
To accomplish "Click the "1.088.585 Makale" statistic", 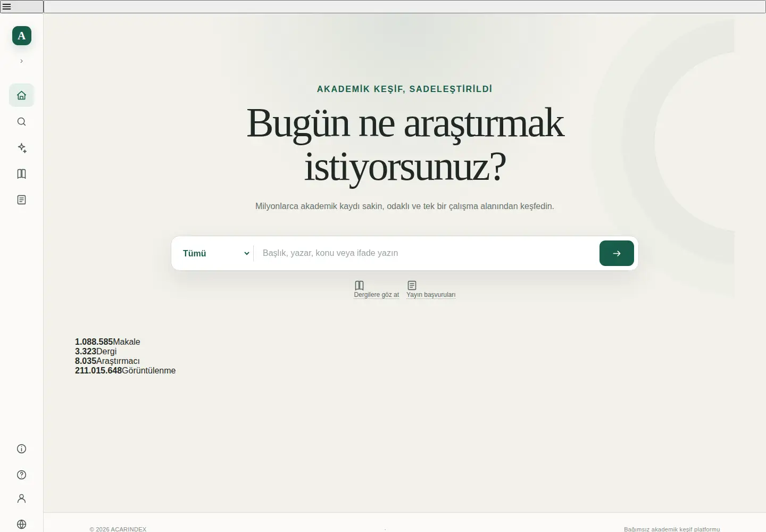I will coord(107,342).
